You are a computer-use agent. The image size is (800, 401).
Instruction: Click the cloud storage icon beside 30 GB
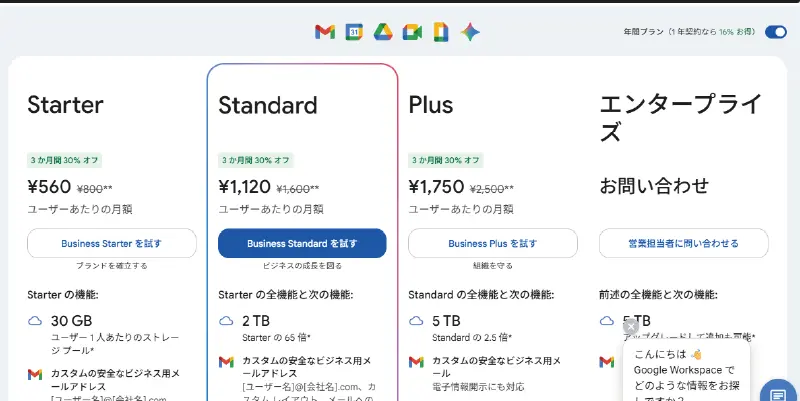click(35, 321)
